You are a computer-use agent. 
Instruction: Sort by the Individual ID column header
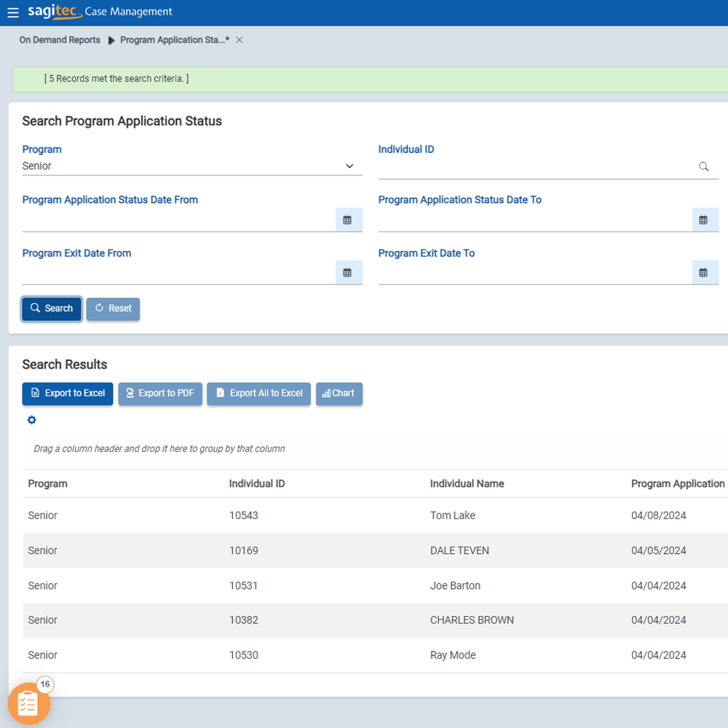tap(257, 484)
